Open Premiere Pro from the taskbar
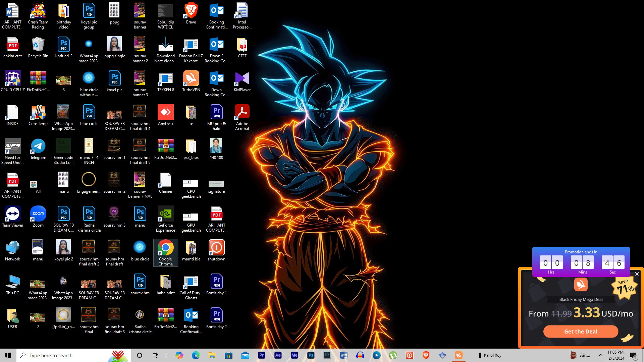The height and width of the screenshot is (362, 644). coord(262,355)
